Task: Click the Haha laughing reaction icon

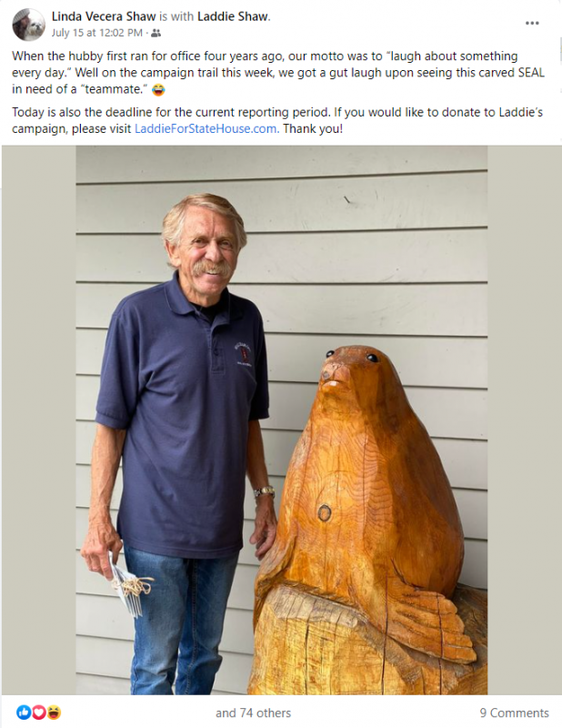Action: [x=55, y=713]
